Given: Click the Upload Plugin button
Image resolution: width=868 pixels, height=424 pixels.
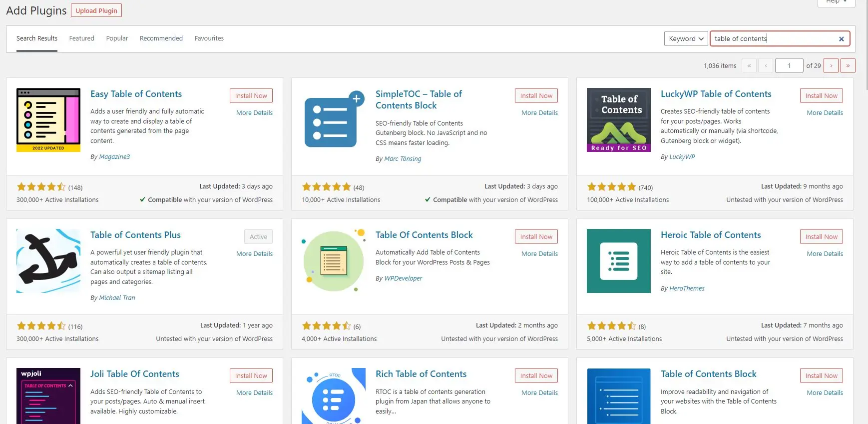Looking at the screenshot, I should tap(96, 10).
